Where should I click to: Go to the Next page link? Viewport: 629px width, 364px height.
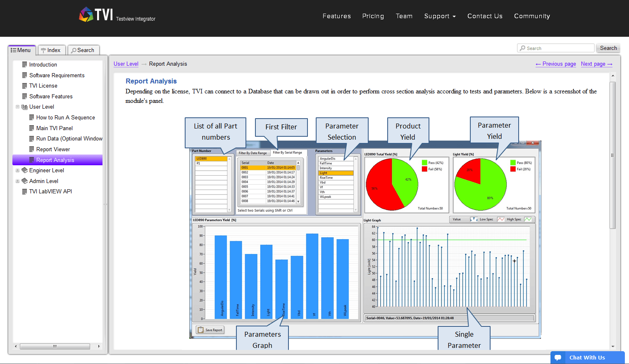click(x=597, y=64)
